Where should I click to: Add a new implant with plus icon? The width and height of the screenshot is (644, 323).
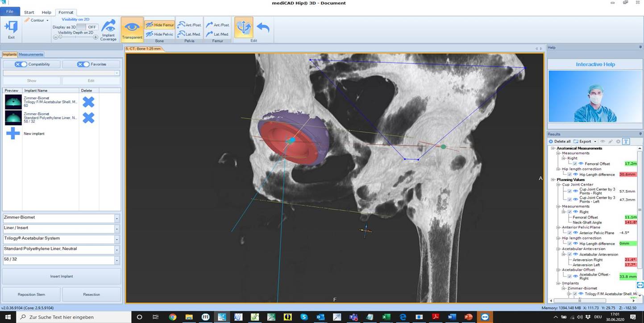click(x=13, y=133)
